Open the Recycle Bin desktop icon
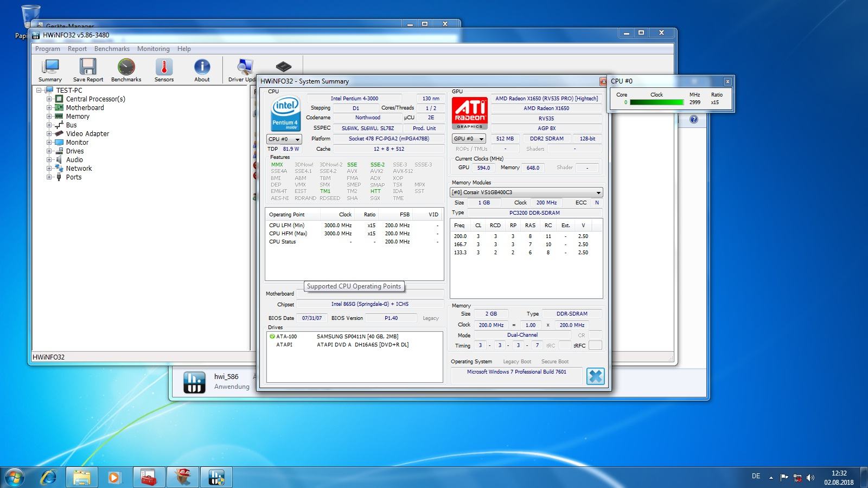868x488 pixels. point(30,16)
